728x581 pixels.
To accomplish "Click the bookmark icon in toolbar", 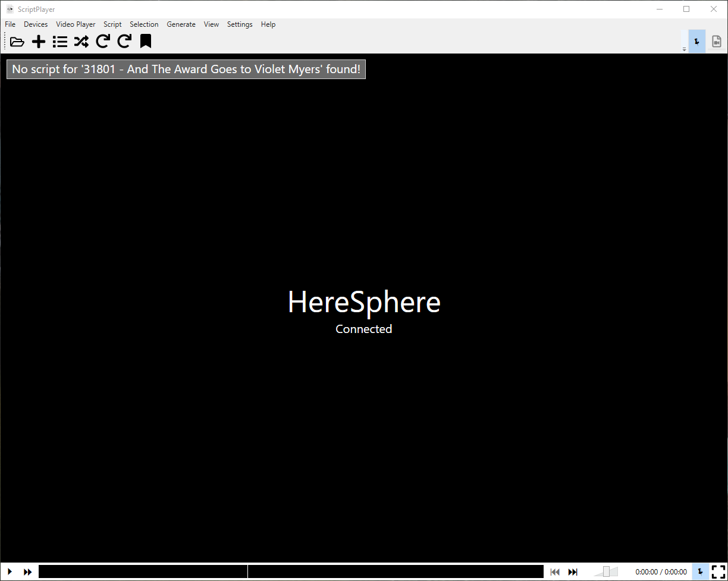I will point(146,41).
